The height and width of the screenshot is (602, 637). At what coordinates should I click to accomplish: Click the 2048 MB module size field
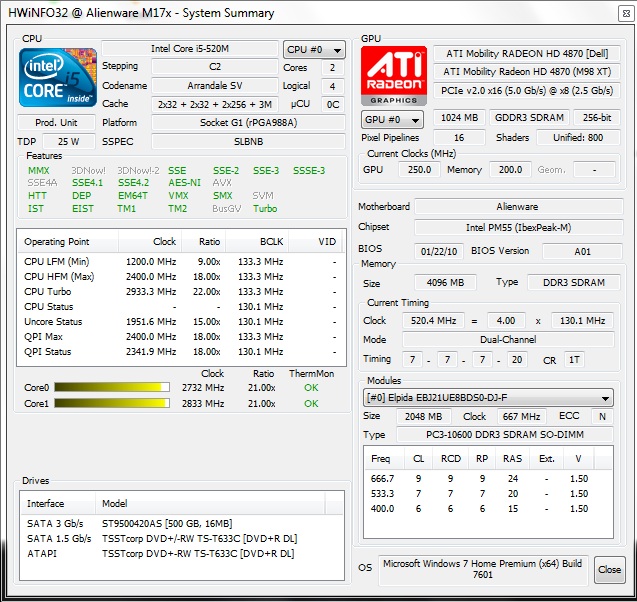point(423,416)
